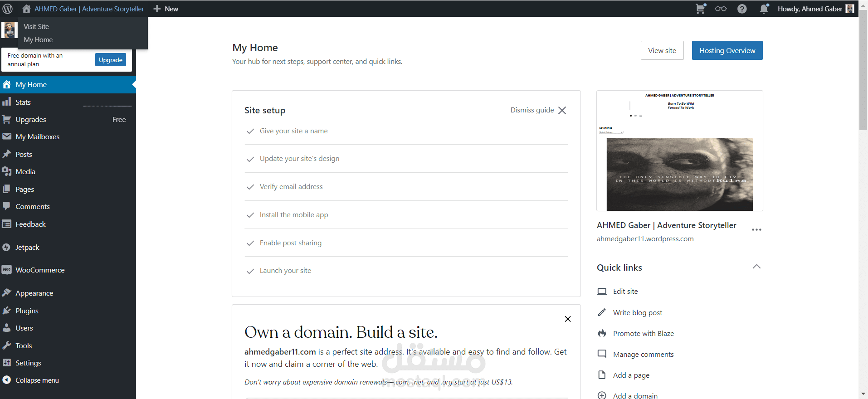This screenshot has height=399, width=868.
Task: Click the ahmedgaber11.wordpress.com link
Action: pos(645,239)
